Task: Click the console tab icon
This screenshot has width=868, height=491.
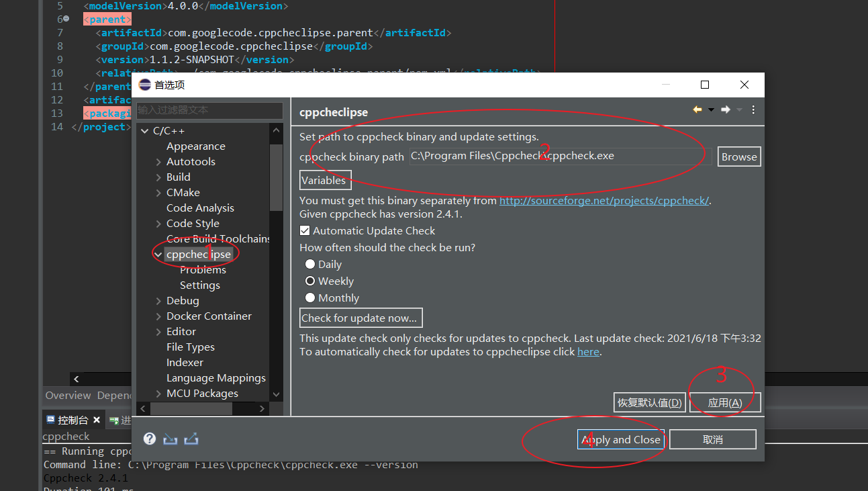Action: click(x=50, y=420)
